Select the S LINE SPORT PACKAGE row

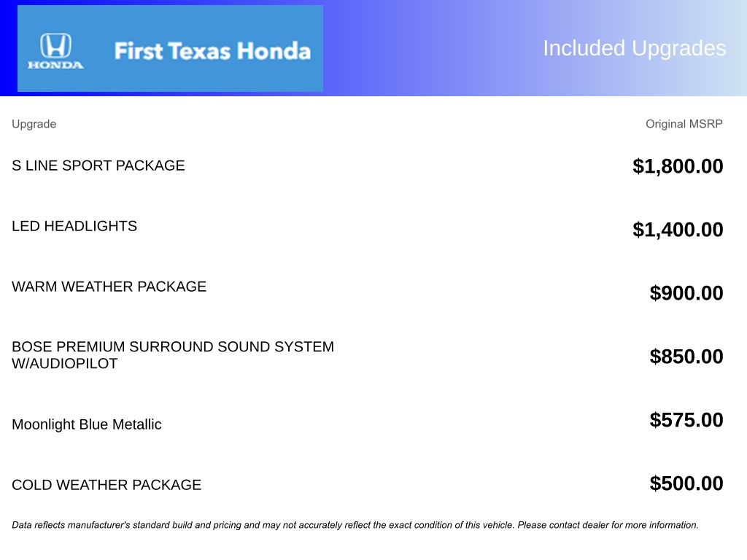coord(98,166)
